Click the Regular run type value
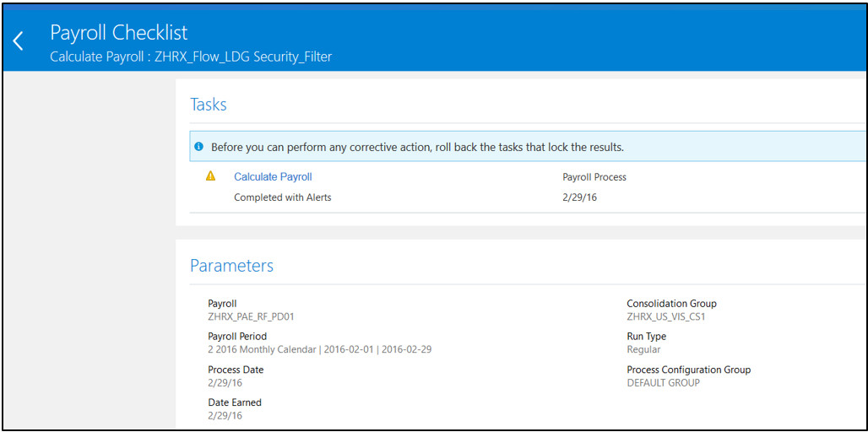 pyautogui.click(x=643, y=349)
